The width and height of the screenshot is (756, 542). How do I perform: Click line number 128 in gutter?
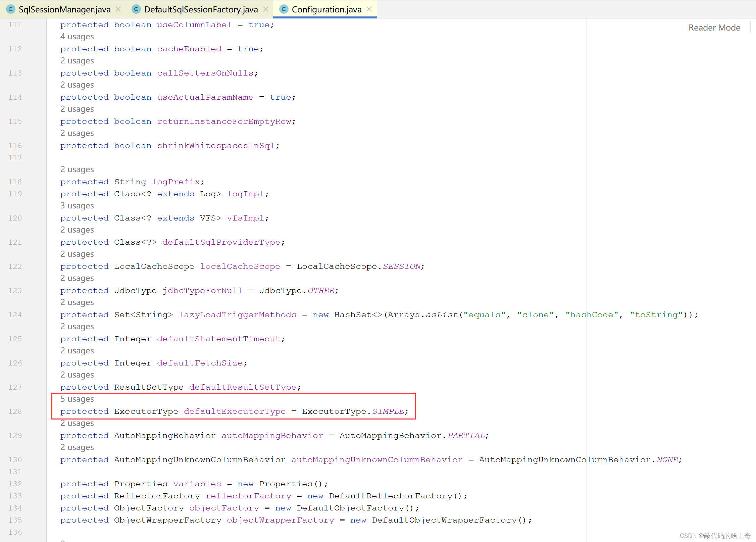point(15,411)
